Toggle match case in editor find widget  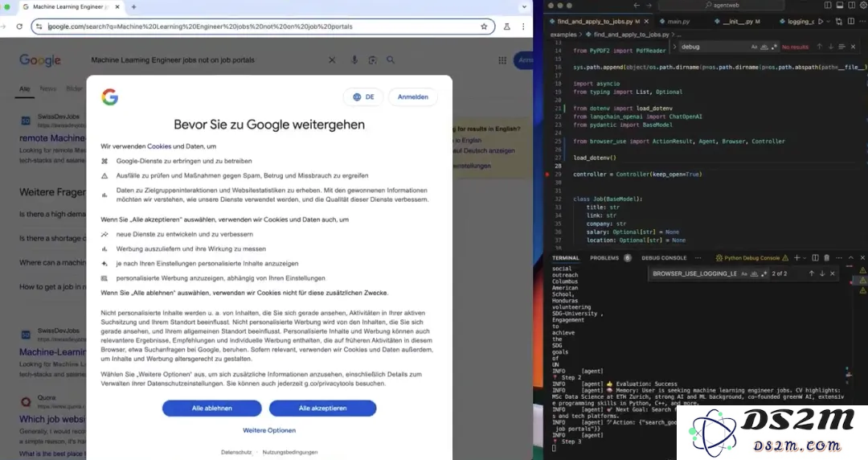754,47
